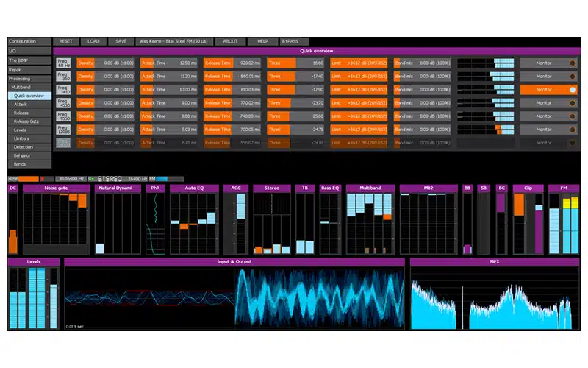Image resolution: width=588 pixels, height=368 pixels.
Task: Open the Limiters page
Action: [x=29, y=138]
